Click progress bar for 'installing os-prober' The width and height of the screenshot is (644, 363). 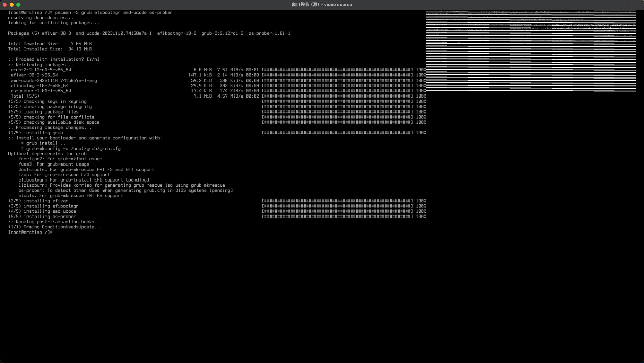(337, 217)
